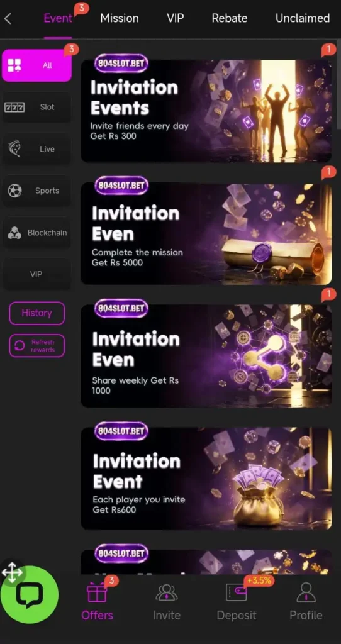Tap the back arrow icon
Viewport: 341px width, 644px height.
pyautogui.click(x=8, y=18)
